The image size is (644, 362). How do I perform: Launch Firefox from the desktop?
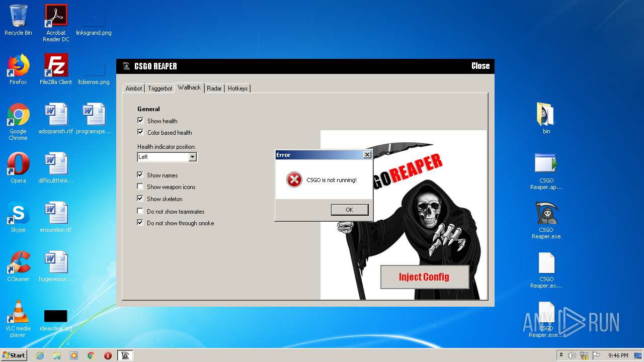pos(18,69)
